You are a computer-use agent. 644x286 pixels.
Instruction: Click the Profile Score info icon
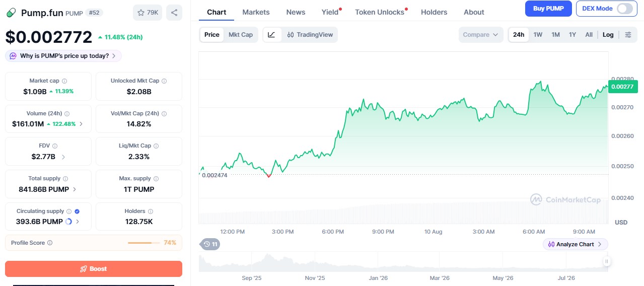pyautogui.click(x=50, y=243)
